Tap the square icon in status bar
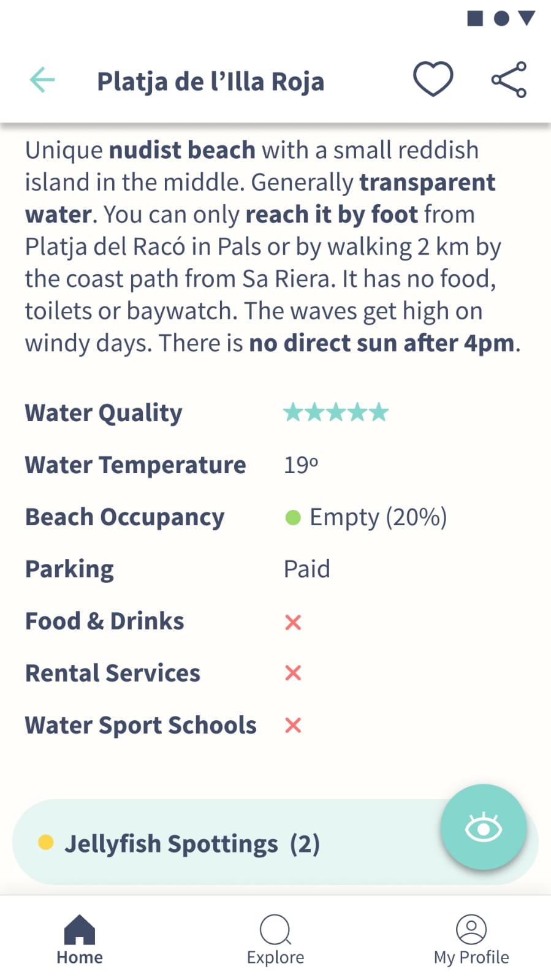551x980 pixels. pos(475,18)
